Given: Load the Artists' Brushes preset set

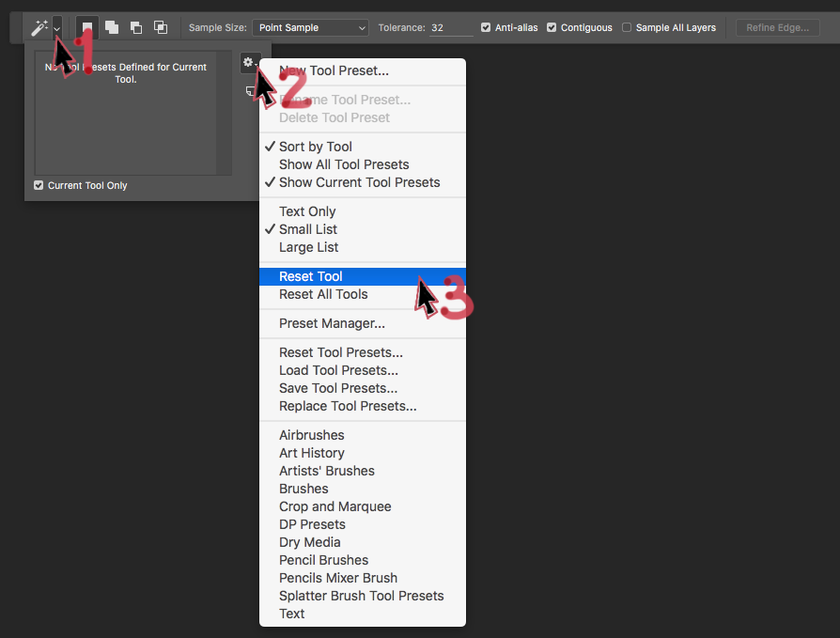Looking at the screenshot, I should click(363, 471).
